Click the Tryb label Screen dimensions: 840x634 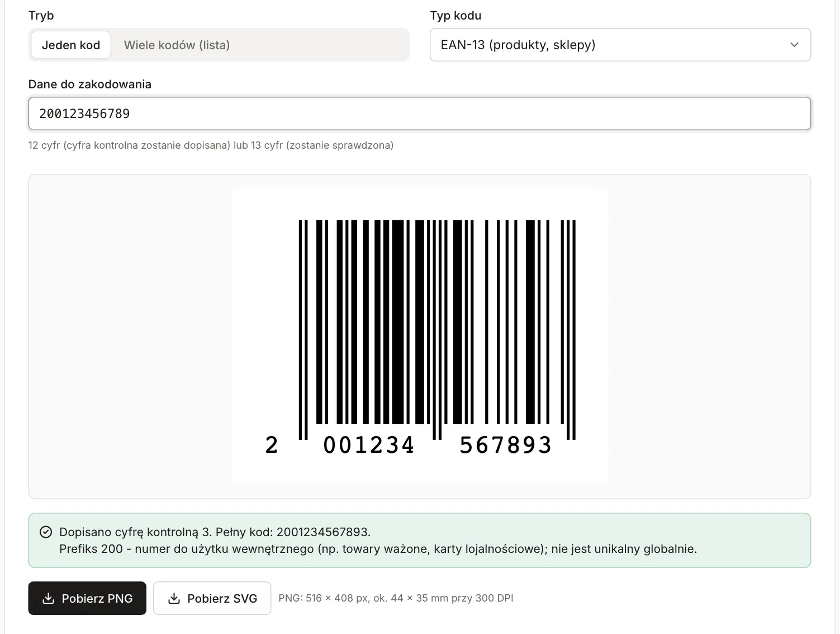41,16
